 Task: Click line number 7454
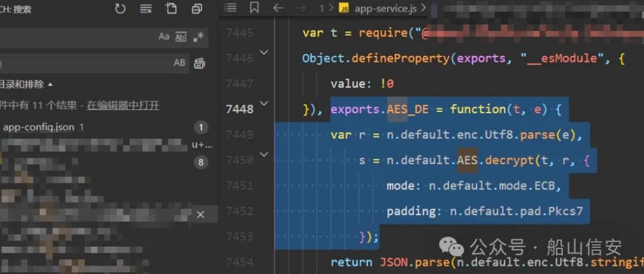point(240,262)
